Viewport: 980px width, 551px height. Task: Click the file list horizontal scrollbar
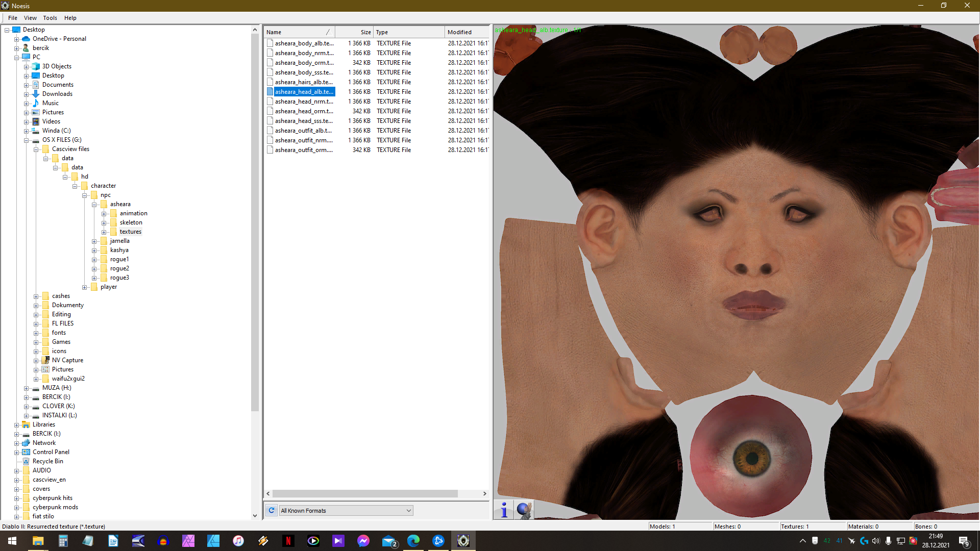pos(364,493)
